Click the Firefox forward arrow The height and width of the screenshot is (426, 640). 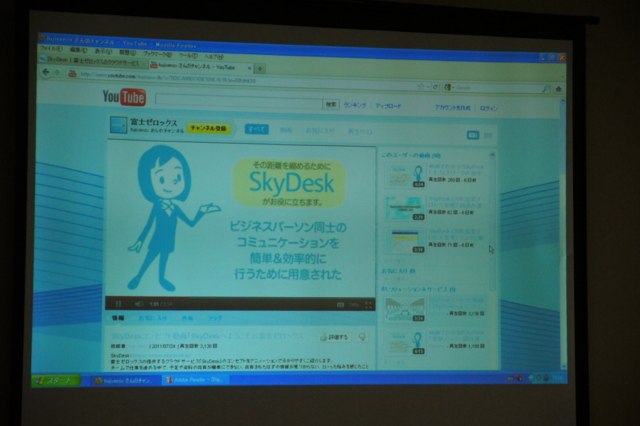[x=57, y=73]
